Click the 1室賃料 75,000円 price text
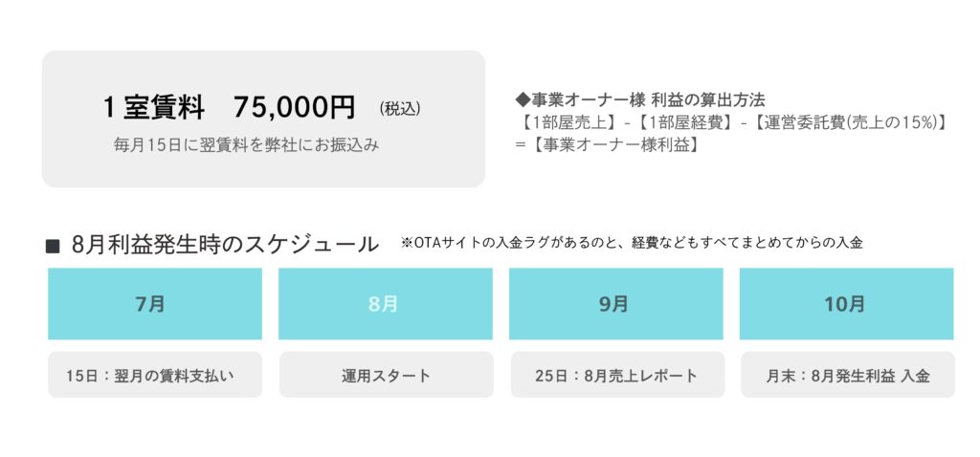 (x=230, y=107)
